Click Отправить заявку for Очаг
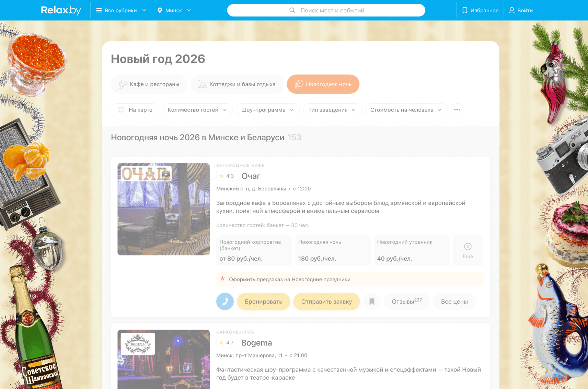The height and width of the screenshot is (389, 588). (x=326, y=302)
